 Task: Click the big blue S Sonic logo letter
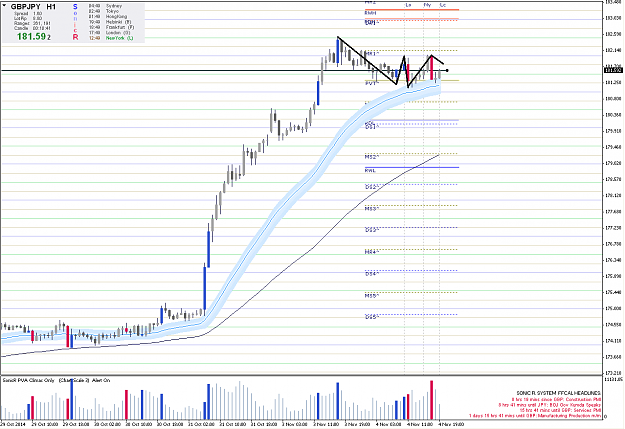pyautogui.click(x=75, y=7)
